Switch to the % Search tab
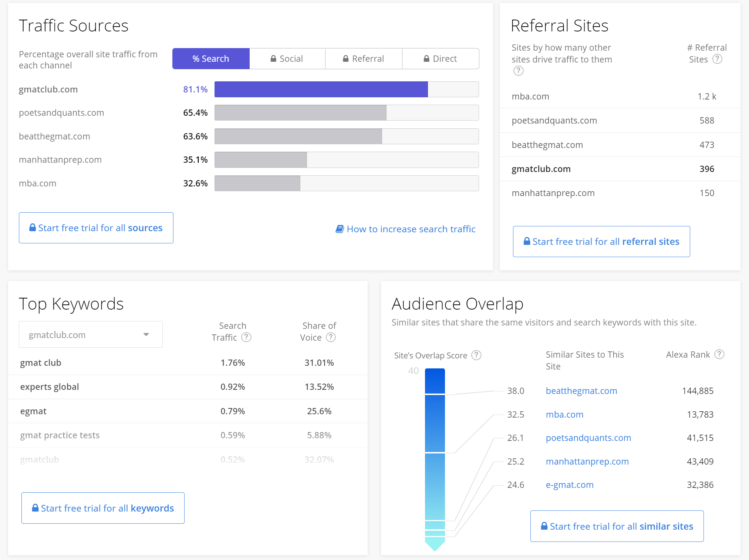This screenshot has width=749, height=560. click(211, 59)
